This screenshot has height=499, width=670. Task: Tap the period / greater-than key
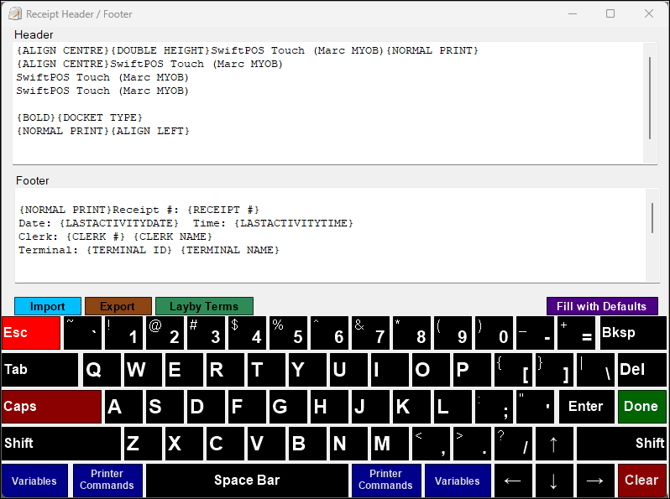click(x=472, y=443)
